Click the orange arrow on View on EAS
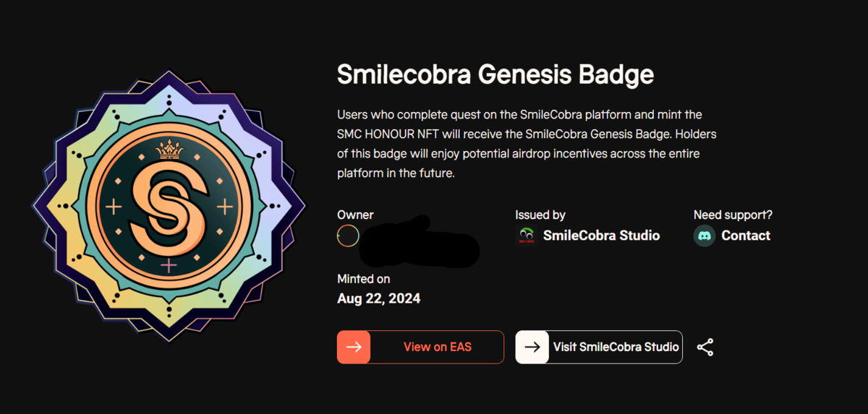Viewport: 868px width, 414px height. (354, 347)
